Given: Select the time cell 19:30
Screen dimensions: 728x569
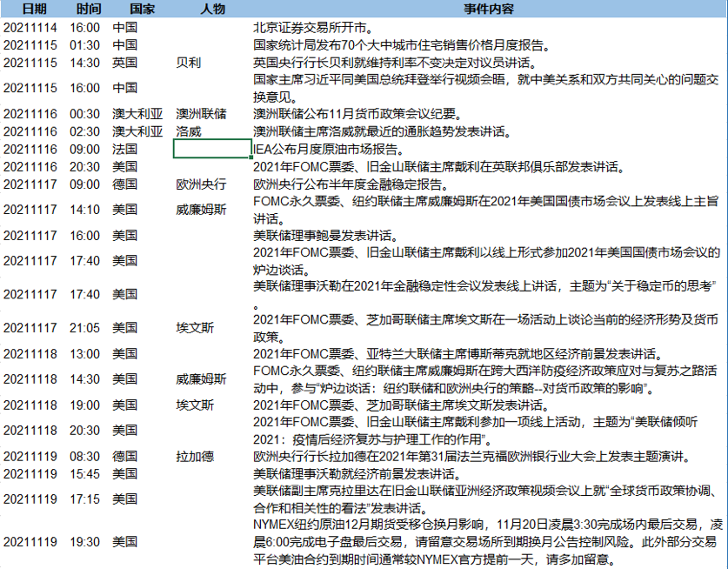Looking at the screenshot, I should click(85, 542).
